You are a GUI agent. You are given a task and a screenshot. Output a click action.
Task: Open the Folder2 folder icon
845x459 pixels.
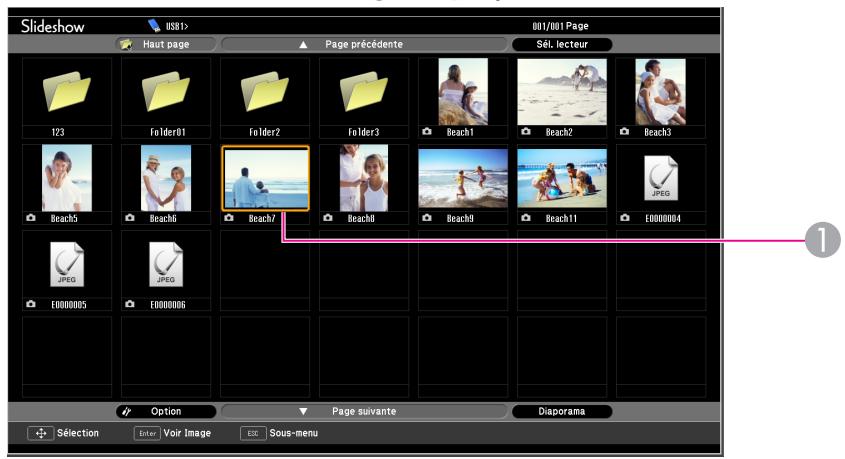tap(265, 92)
